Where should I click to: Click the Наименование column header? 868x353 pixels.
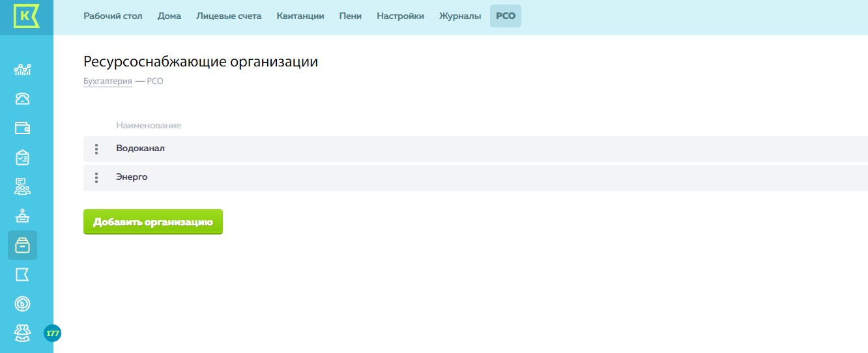point(149,125)
